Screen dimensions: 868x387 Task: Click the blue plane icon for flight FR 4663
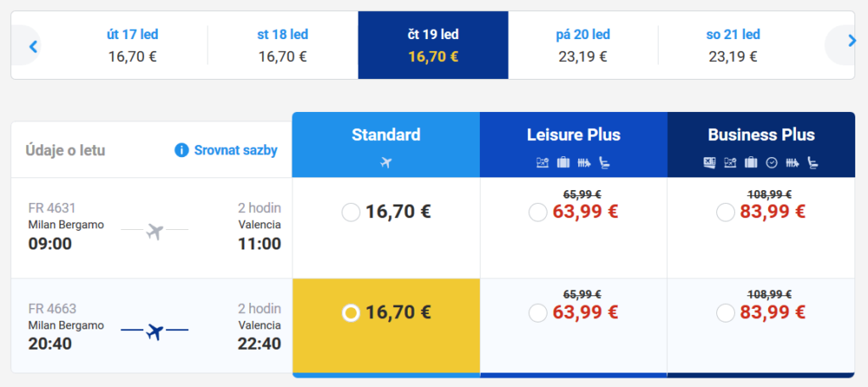click(x=155, y=332)
